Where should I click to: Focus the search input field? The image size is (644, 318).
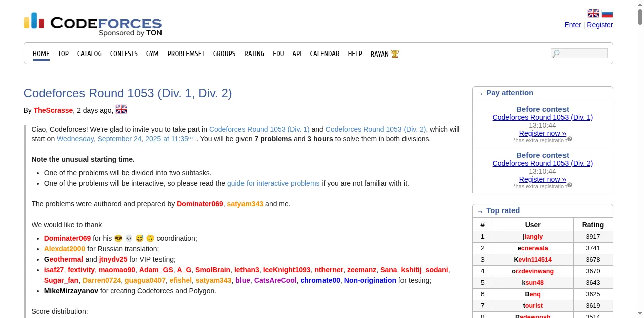[x=579, y=53]
